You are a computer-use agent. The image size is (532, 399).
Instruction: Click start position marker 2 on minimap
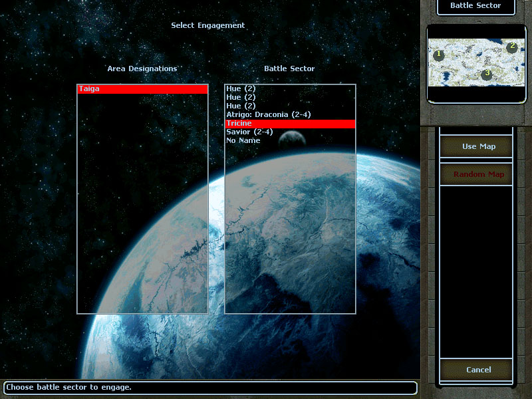click(512, 47)
